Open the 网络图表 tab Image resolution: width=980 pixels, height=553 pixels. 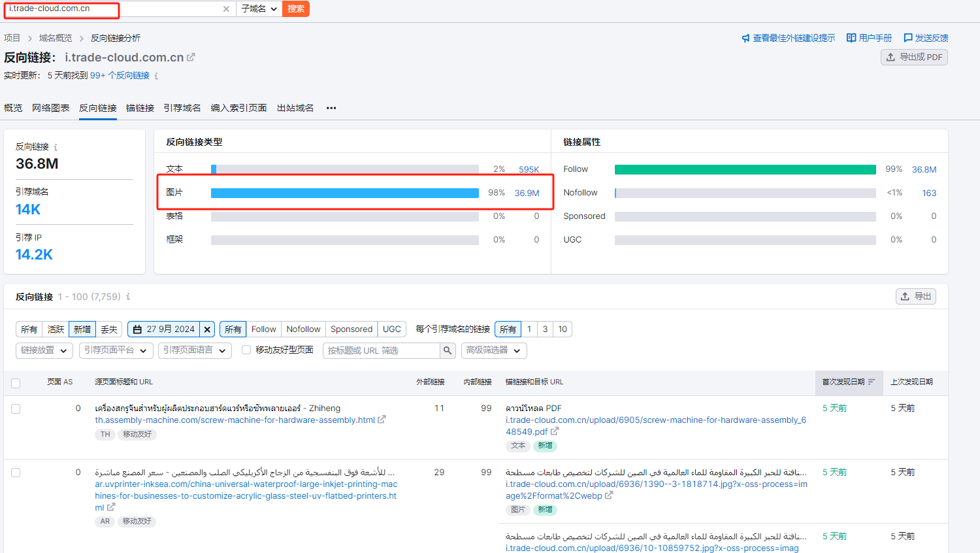(x=50, y=108)
